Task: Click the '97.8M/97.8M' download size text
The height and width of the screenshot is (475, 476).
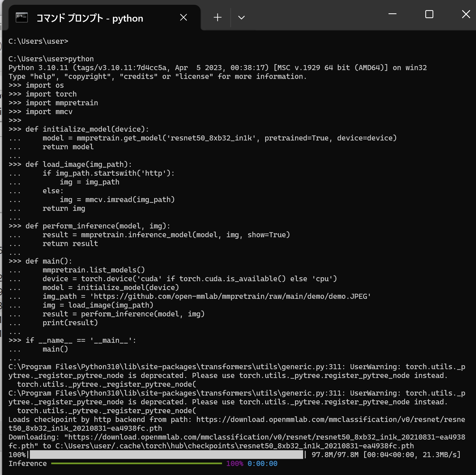Action: [x=335, y=455]
